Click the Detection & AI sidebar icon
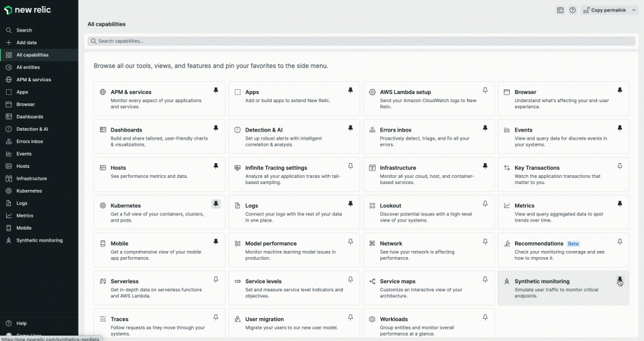 [9, 129]
